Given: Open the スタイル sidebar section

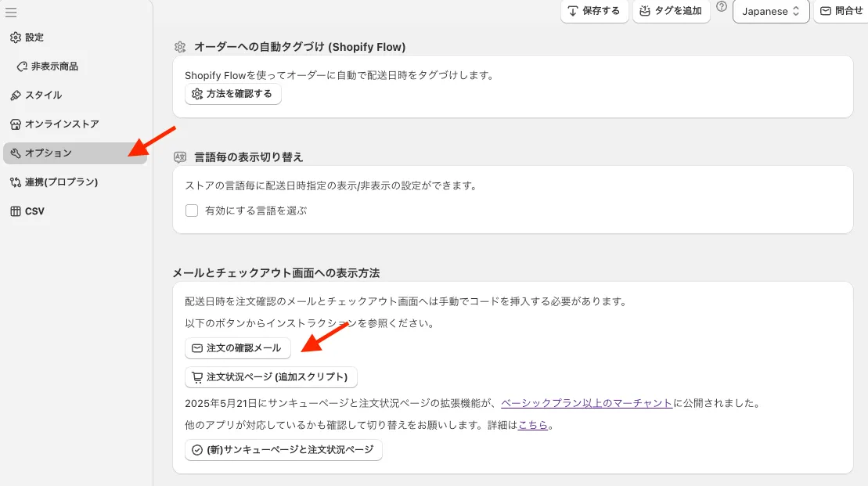Looking at the screenshot, I should (x=43, y=95).
